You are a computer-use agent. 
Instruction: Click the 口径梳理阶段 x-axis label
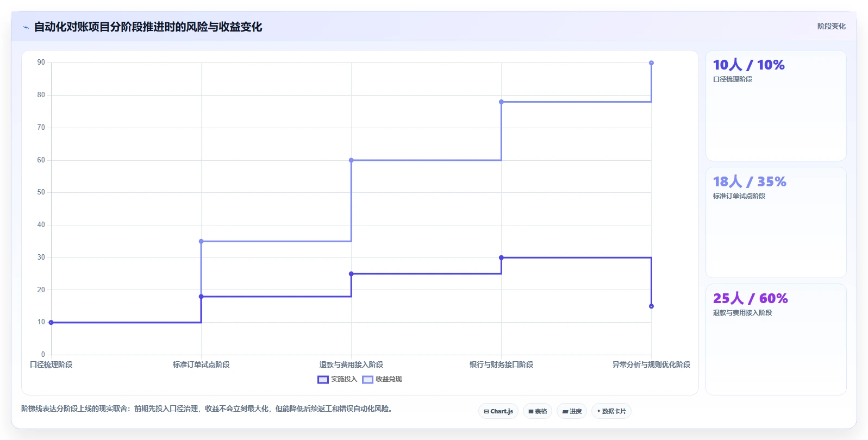(51, 364)
